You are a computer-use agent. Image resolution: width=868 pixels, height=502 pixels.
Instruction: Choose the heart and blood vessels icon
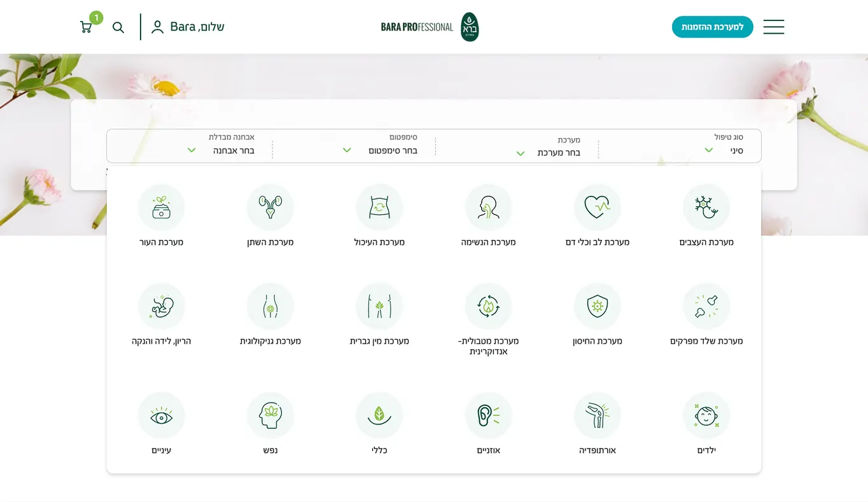coord(597,207)
